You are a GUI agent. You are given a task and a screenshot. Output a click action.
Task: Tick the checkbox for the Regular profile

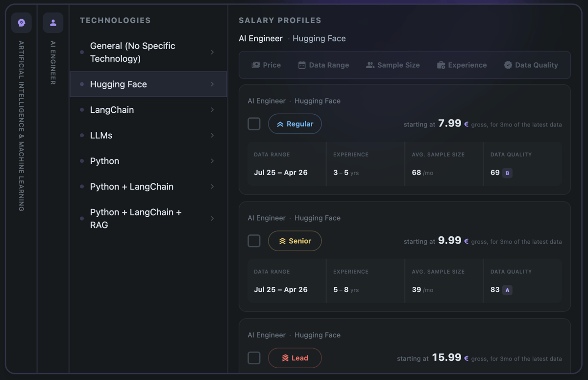[254, 124]
